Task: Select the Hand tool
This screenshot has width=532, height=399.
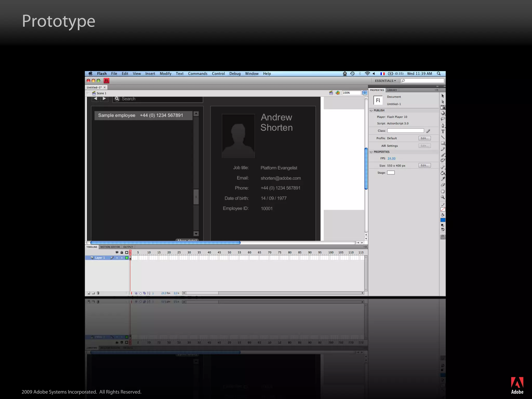Action: pos(443,191)
